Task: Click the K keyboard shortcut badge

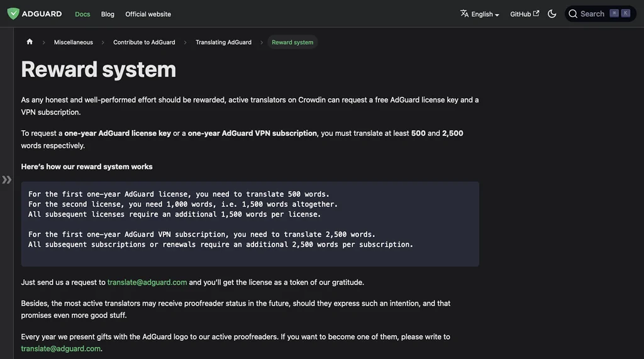Action: (x=626, y=13)
